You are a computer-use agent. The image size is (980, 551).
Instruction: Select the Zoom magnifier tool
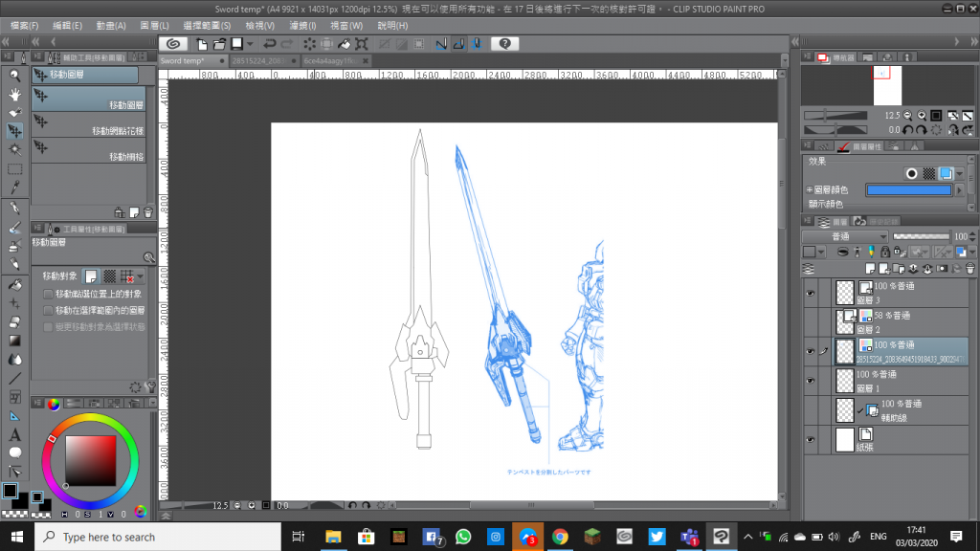[15, 75]
